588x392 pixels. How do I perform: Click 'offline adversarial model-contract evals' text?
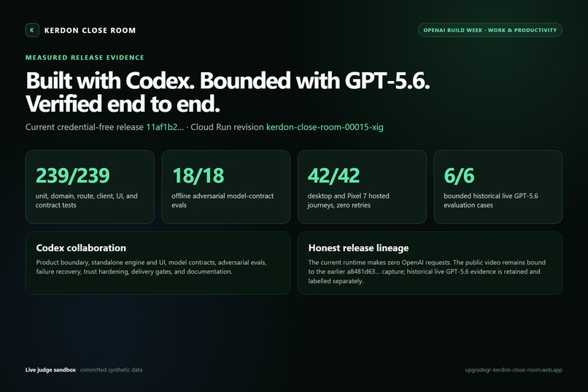[x=223, y=200]
